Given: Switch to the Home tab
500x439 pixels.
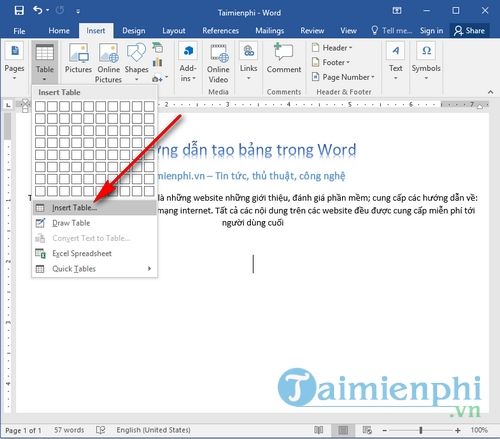Looking at the screenshot, I should coord(59,31).
